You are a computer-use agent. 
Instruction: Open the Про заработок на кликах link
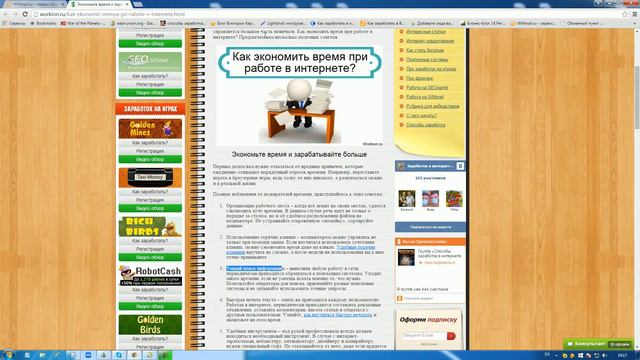pos(431,69)
